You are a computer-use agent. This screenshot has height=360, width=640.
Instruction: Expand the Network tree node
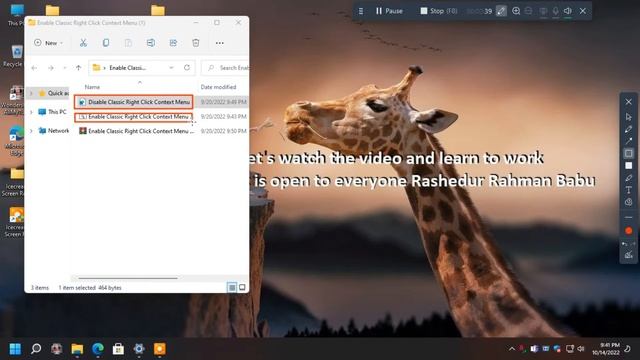point(31,131)
